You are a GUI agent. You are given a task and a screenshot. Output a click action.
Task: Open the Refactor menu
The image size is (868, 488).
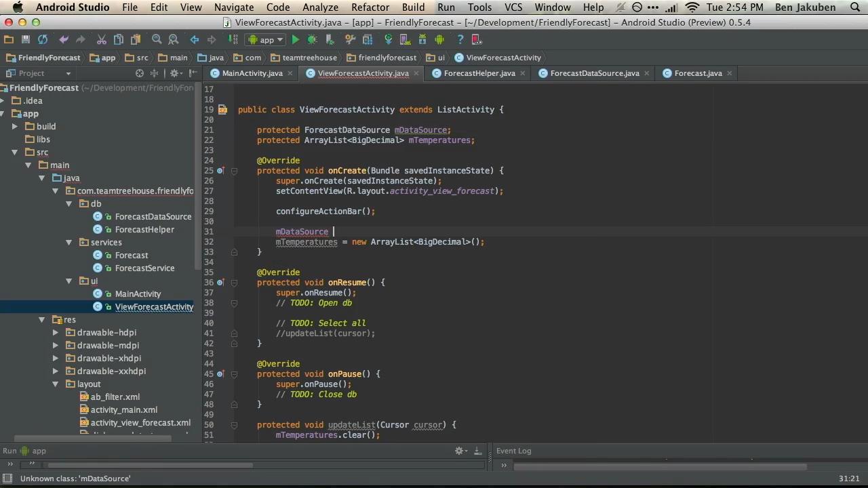(370, 7)
